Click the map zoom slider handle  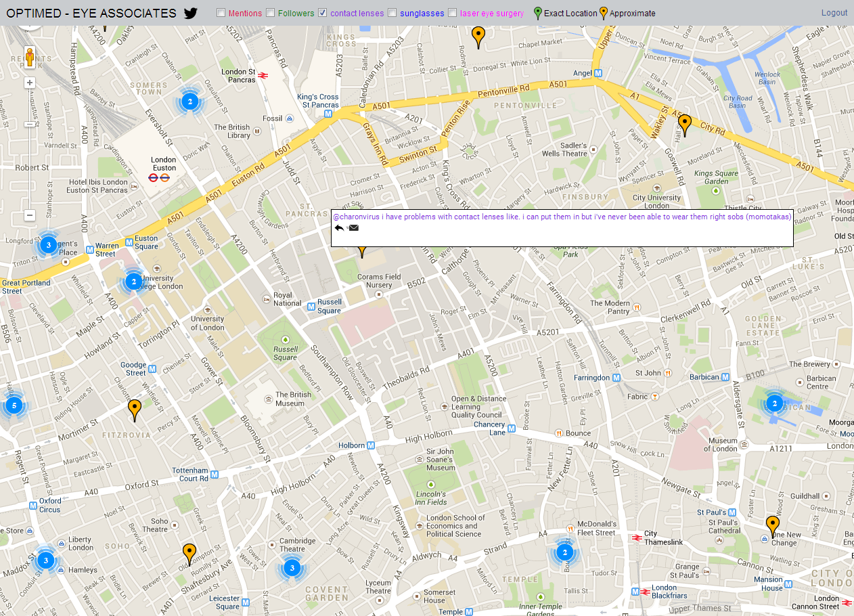point(30,125)
